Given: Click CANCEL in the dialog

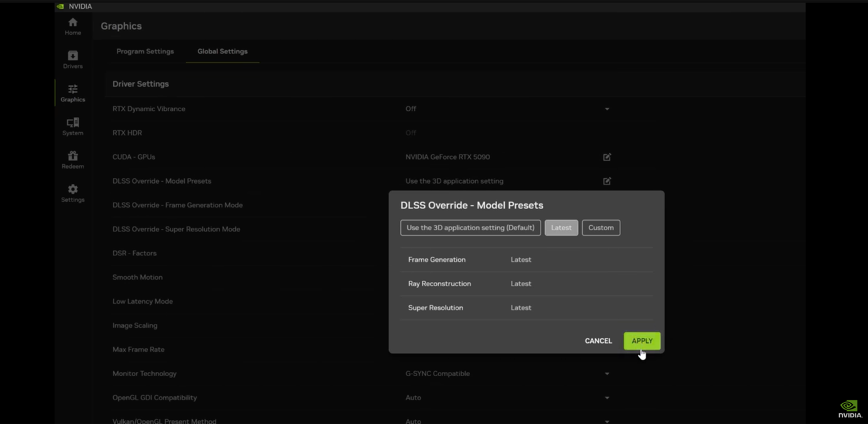Looking at the screenshot, I should pyautogui.click(x=598, y=341).
